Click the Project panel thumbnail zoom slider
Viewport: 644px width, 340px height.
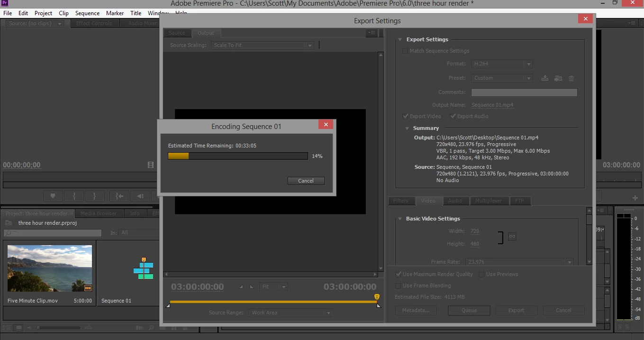(39, 328)
